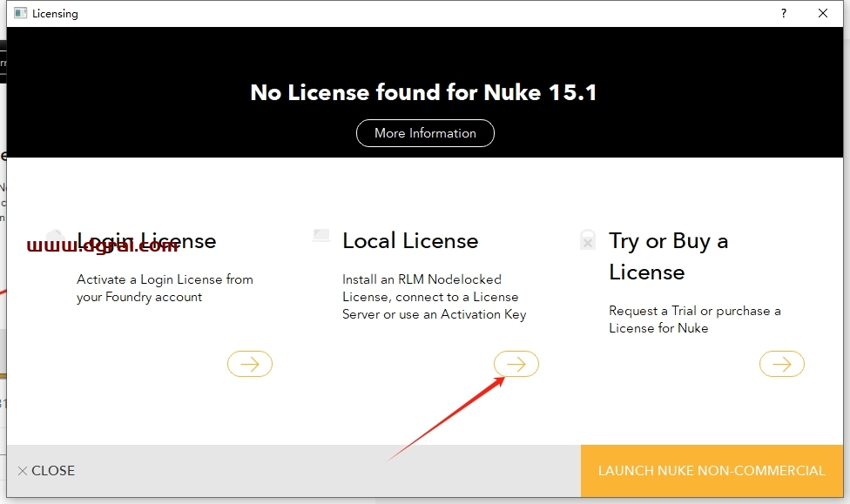The width and height of the screenshot is (850, 504).
Task: Open the Login License arrow button
Action: pyautogui.click(x=250, y=364)
